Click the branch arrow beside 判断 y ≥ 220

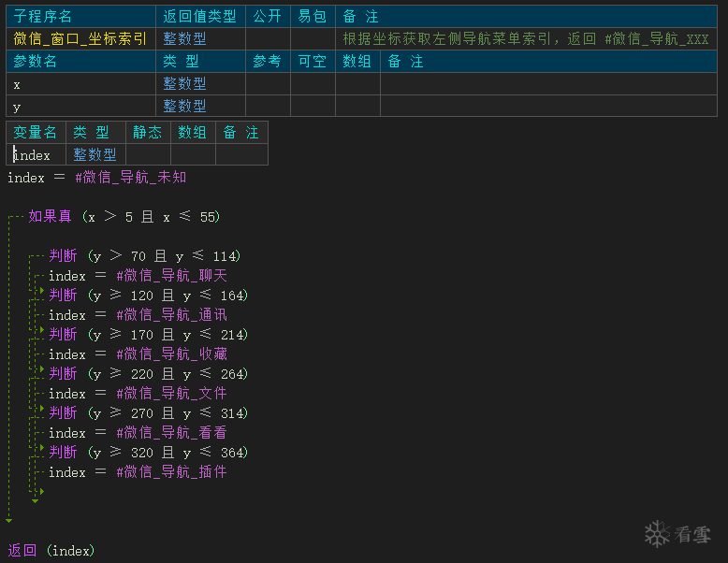(x=42, y=369)
